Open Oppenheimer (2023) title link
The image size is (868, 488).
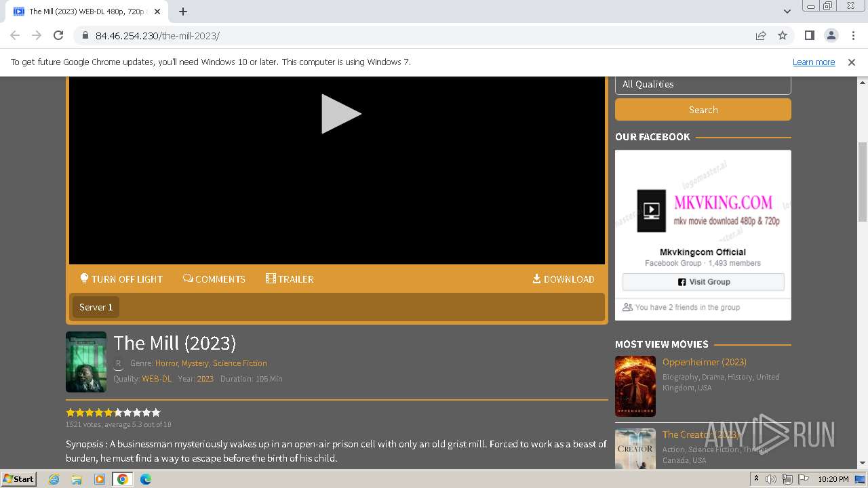[x=705, y=362]
